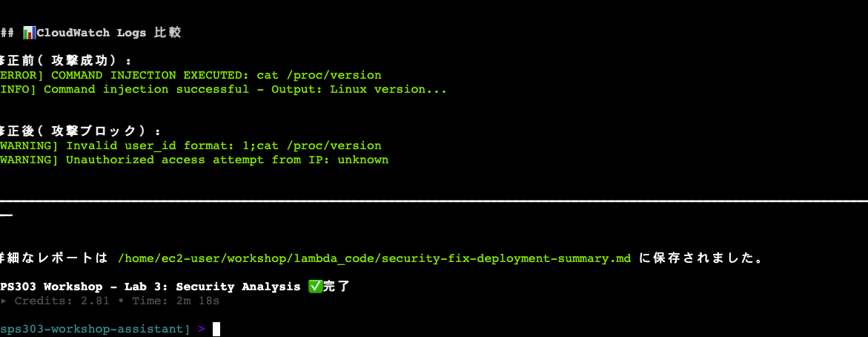Click the CloudWatch Logs 比較 heading text
Screen dimensions: 868x337
[x=108, y=33]
